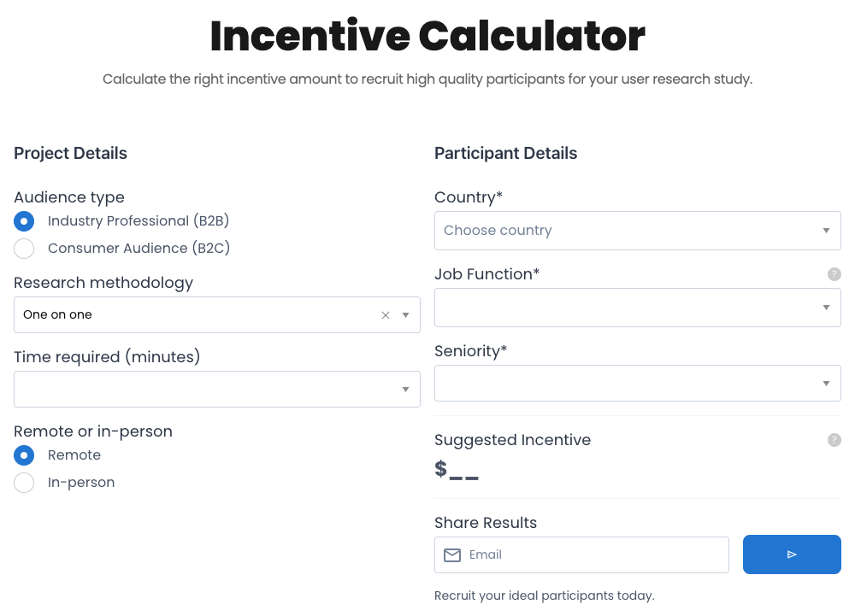
Task: Click the Project Details section heading
Action: pyautogui.click(x=70, y=153)
